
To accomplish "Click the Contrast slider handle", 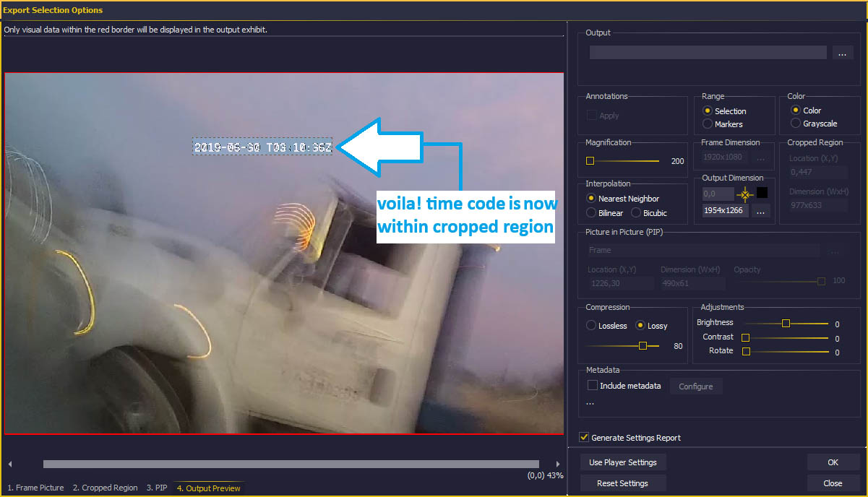I will point(746,337).
